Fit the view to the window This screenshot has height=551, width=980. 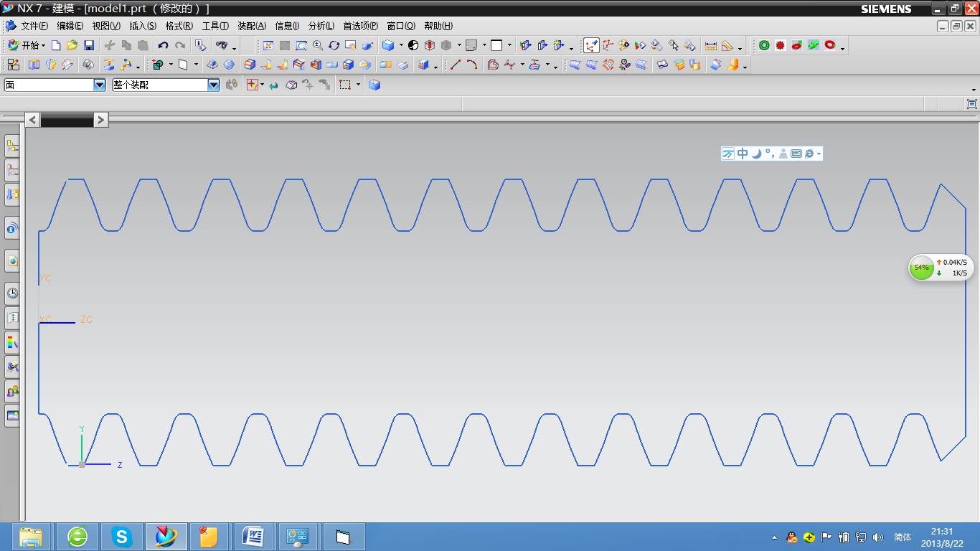[268, 45]
